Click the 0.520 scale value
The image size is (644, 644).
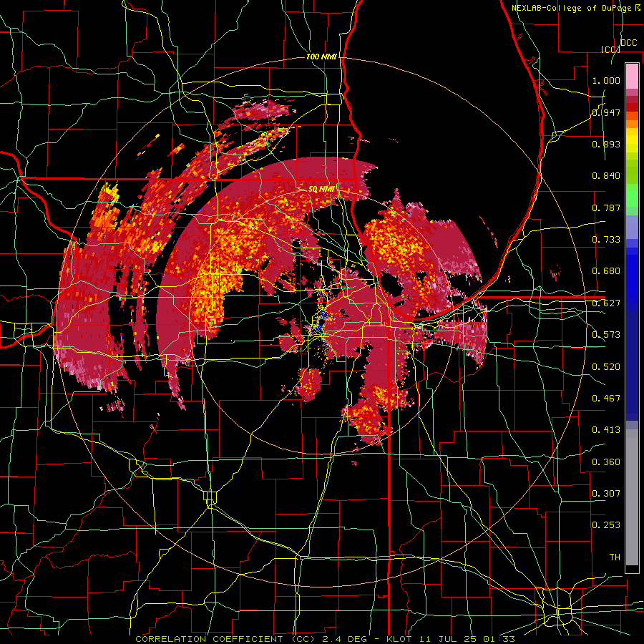tap(606, 367)
